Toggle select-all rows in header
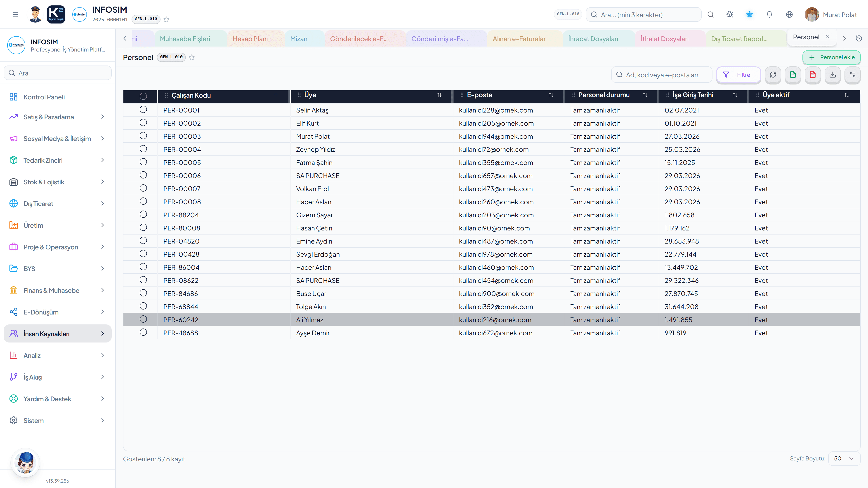The height and width of the screenshot is (488, 868). (143, 96)
